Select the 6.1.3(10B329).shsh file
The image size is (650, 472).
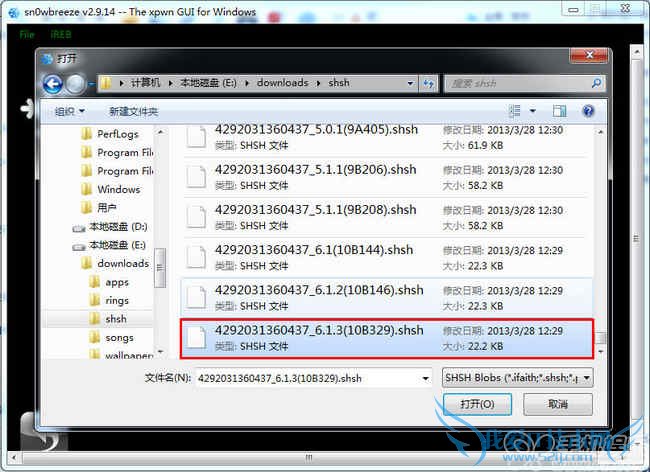pyautogui.click(x=387, y=338)
